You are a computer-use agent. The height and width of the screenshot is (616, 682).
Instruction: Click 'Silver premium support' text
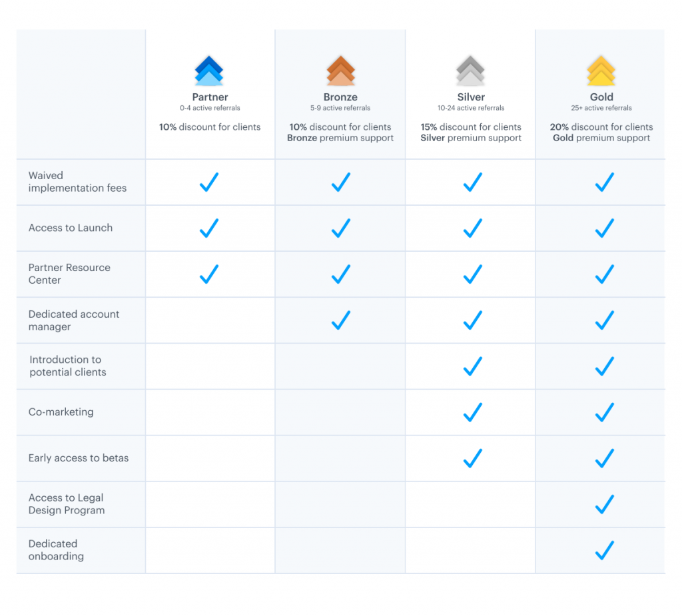coord(471,138)
